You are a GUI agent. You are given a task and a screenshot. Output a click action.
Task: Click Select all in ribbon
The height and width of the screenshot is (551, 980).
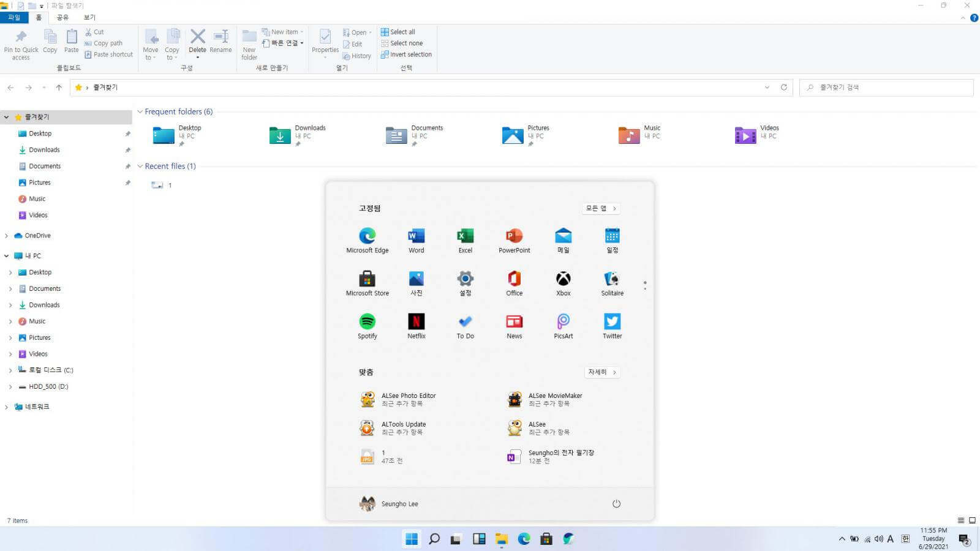click(x=398, y=32)
